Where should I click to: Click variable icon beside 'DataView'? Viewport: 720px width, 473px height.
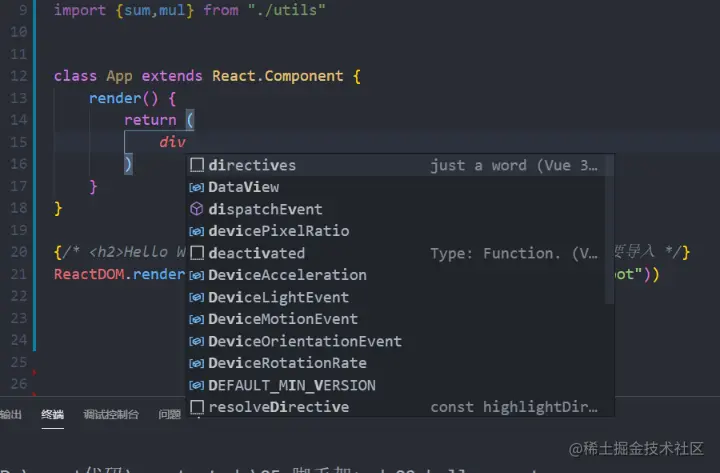[197, 187]
